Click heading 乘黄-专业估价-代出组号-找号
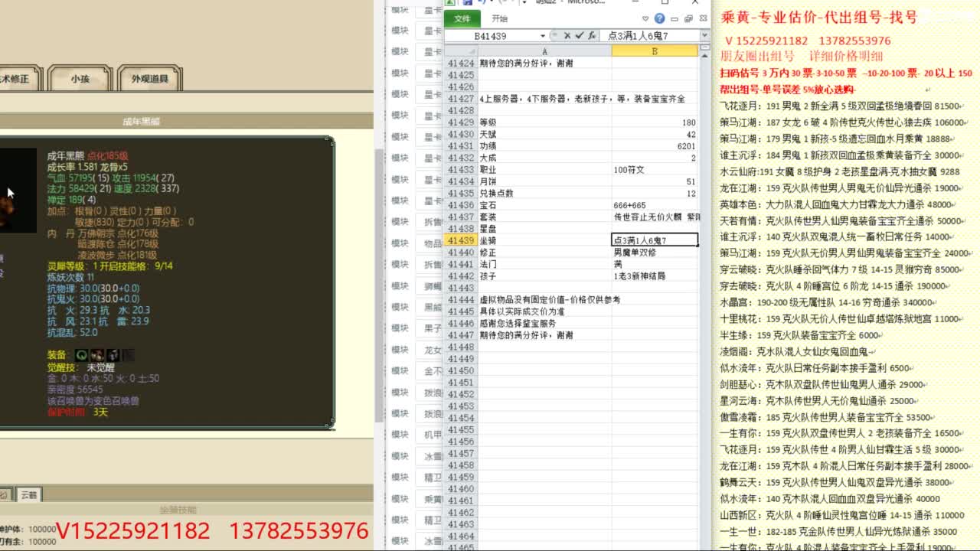 [x=819, y=17]
